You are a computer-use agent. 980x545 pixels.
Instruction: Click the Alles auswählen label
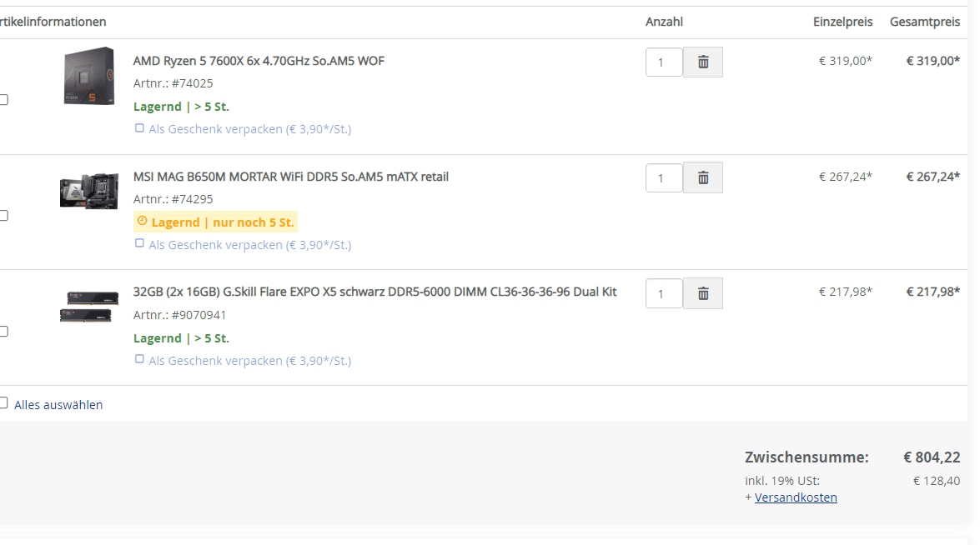click(58, 404)
